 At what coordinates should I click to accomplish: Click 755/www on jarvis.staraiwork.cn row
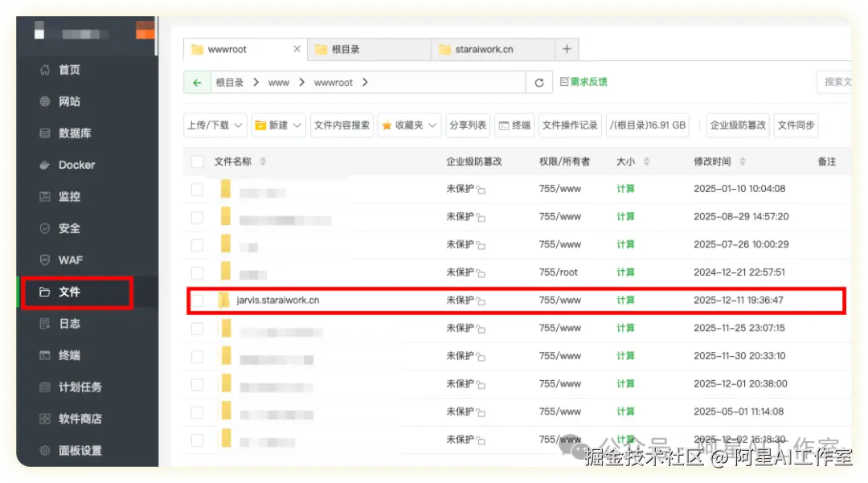(x=559, y=300)
